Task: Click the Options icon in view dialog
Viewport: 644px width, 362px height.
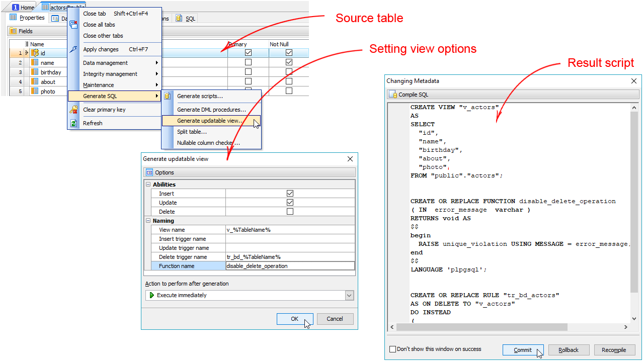Action: 149,172
